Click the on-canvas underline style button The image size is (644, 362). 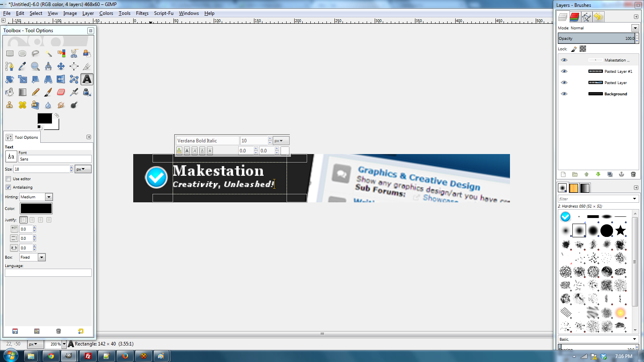(x=202, y=151)
